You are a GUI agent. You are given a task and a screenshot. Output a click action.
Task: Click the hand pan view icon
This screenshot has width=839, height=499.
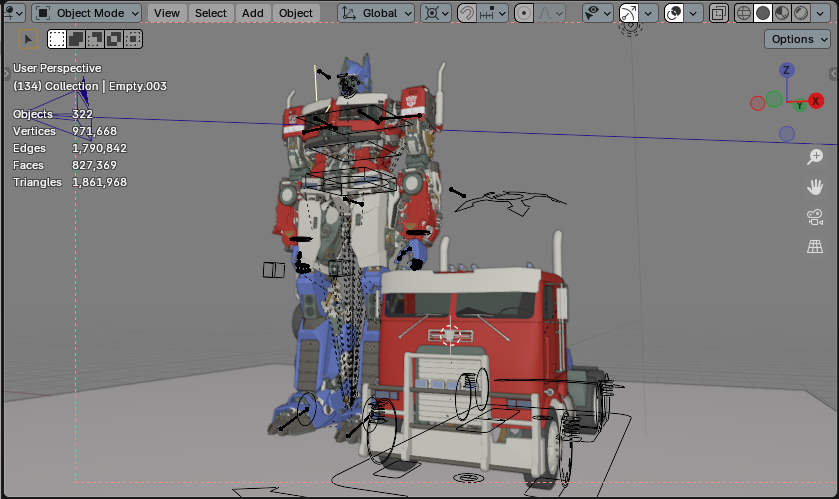click(x=815, y=187)
